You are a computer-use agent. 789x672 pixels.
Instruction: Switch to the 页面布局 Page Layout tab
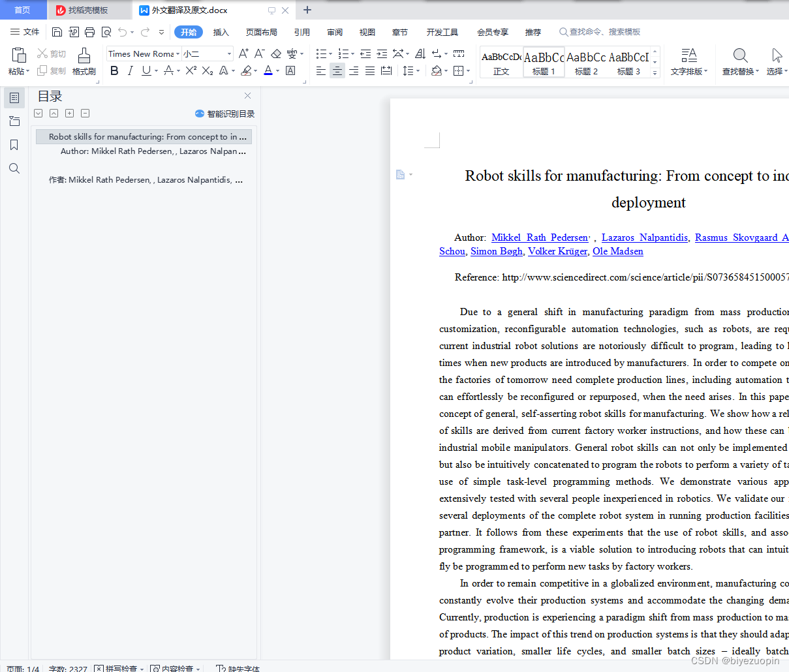click(x=262, y=32)
